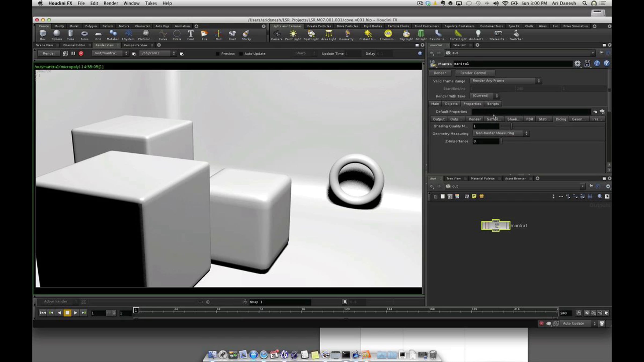
Task: Click the Render button in Render View
Action: pos(49,54)
